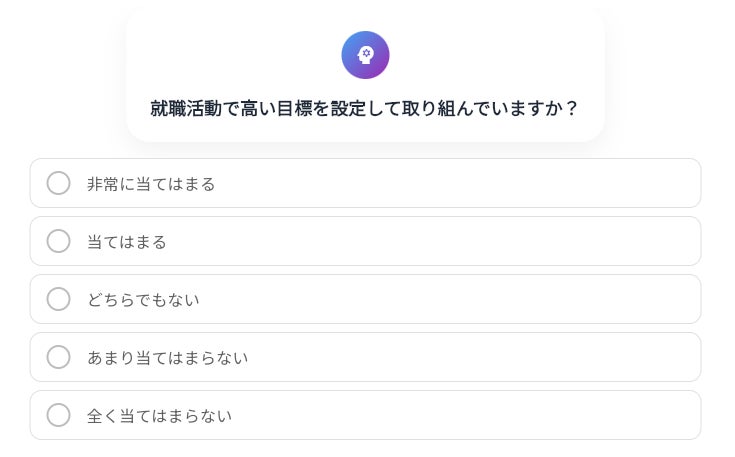Pick the どちらでもない label text

pyautogui.click(x=143, y=300)
